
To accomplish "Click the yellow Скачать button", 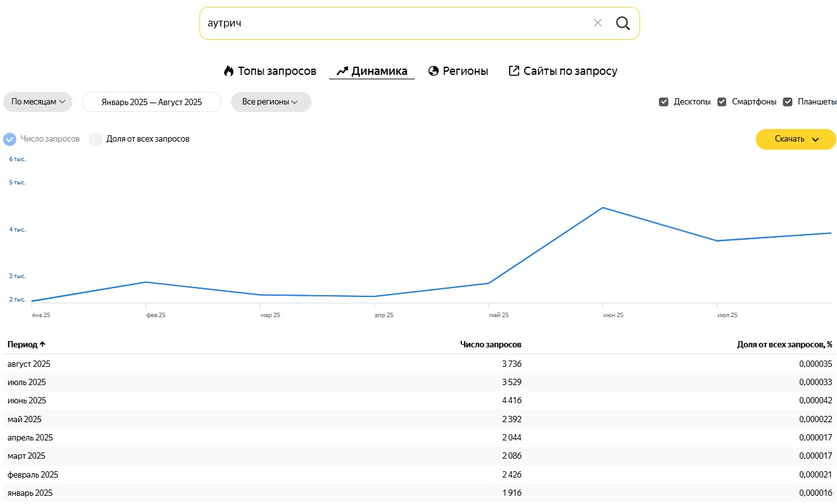I will click(789, 140).
